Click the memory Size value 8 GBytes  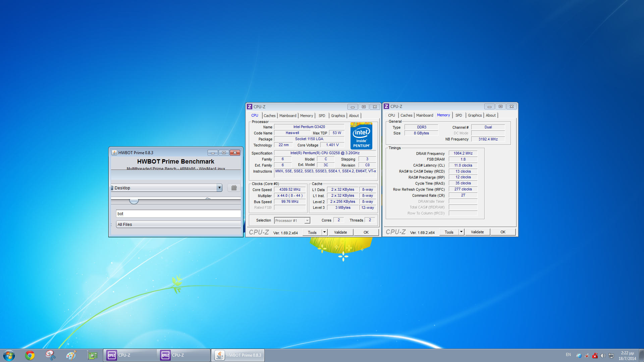pyautogui.click(x=421, y=133)
